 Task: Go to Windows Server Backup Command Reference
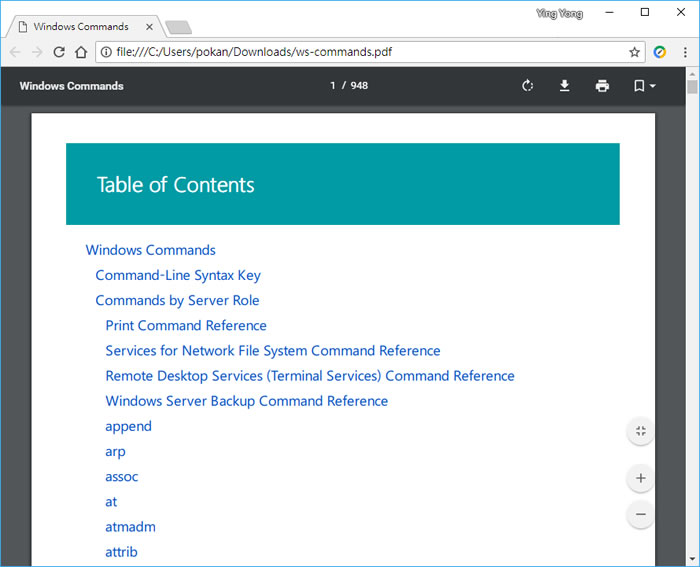pos(246,401)
